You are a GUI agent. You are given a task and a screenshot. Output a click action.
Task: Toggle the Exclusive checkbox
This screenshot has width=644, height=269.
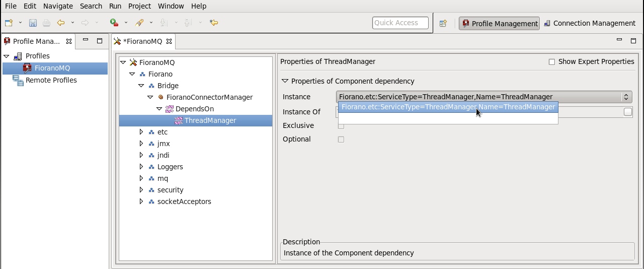point(341,126)
